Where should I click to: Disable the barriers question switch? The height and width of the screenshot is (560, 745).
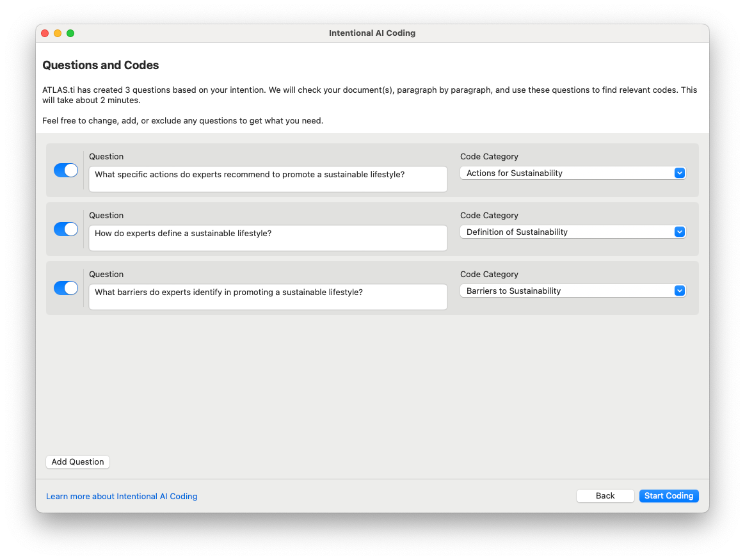[x=65, y=288]
